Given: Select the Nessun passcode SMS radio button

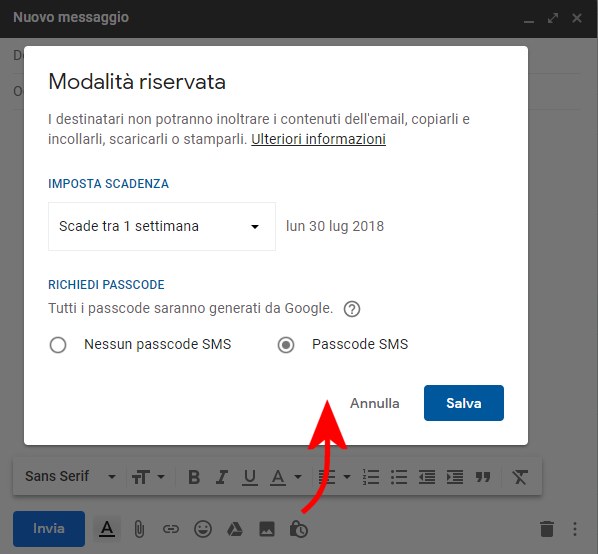Looking at the screenshot, I should point(58,345).
